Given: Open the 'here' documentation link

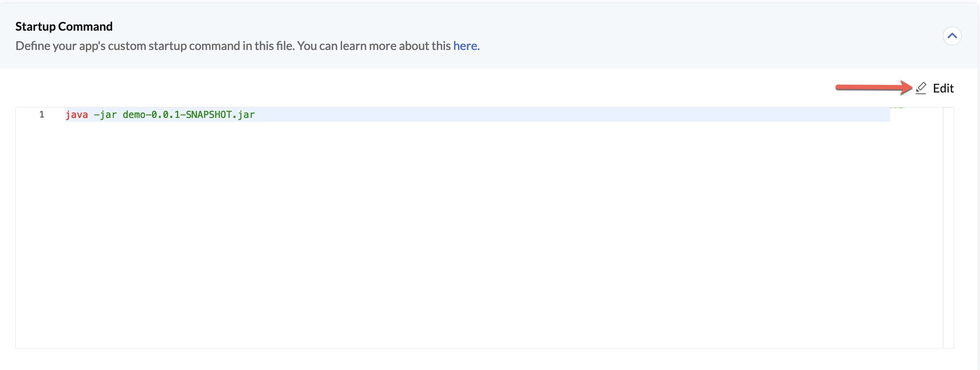Looking at the screenshot, I should 466,46.
